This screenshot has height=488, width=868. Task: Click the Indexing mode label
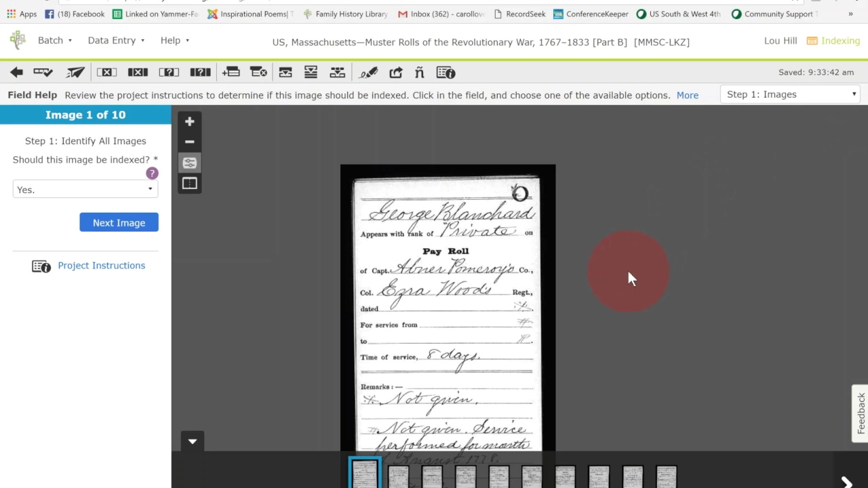833,41
